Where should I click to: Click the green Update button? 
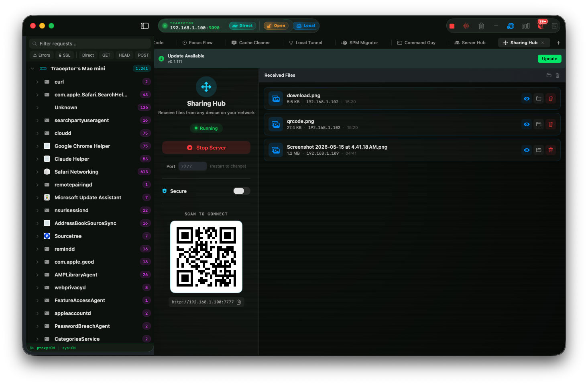[549, 59]
